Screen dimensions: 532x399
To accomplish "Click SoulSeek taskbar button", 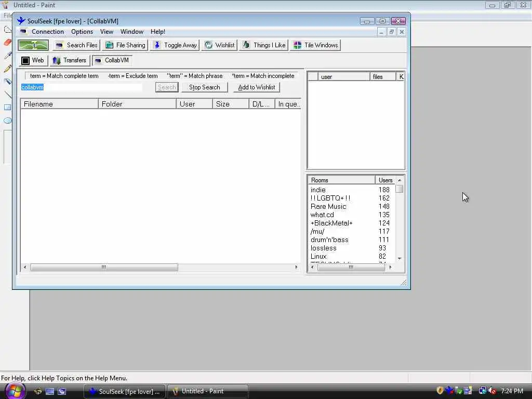I will [125, 392].
